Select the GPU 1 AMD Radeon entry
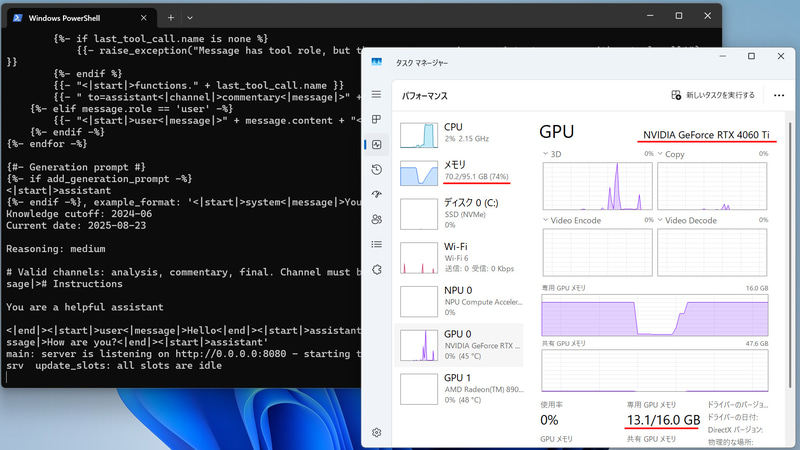The image size is (800, 450). (459, 389)
